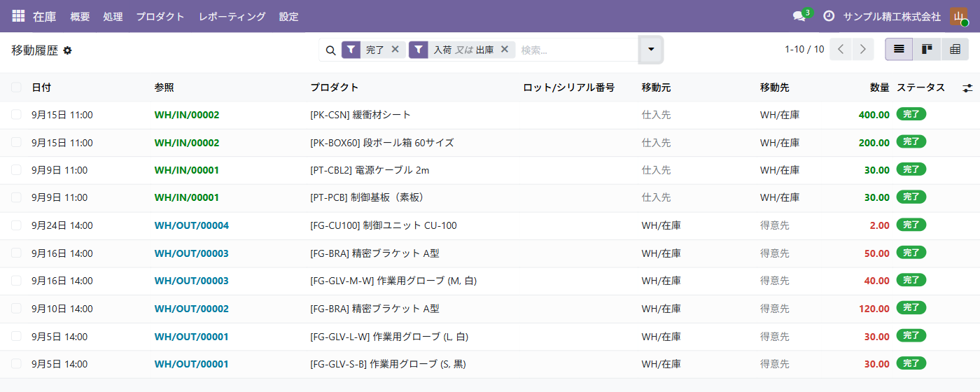980x392 pixels.
Task: Click the quantity 2.00
Action: pos(880,225)
